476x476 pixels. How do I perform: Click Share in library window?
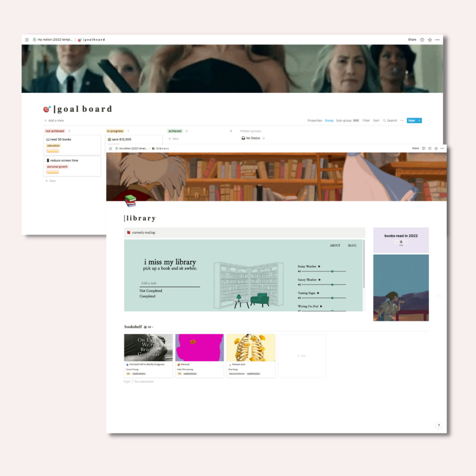coord(415,148)
